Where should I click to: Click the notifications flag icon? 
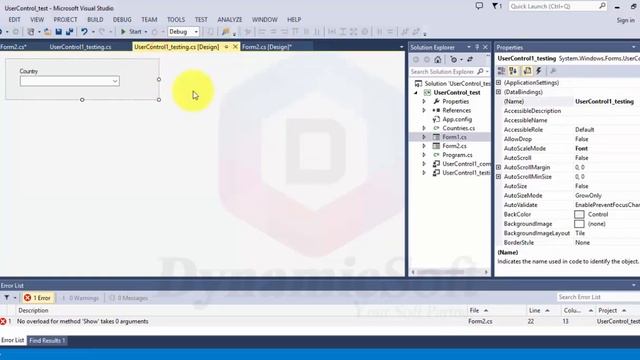pyautogui.click(x=495, y=6)
